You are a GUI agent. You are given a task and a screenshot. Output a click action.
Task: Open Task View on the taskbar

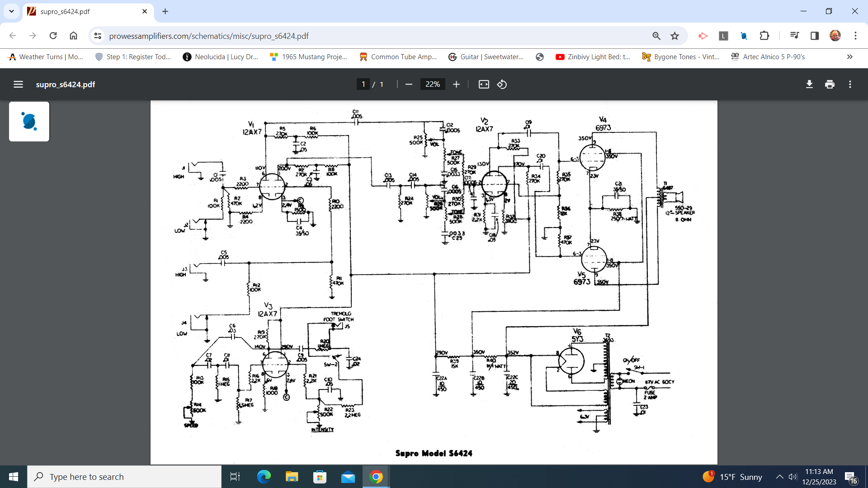pos(235,477)
